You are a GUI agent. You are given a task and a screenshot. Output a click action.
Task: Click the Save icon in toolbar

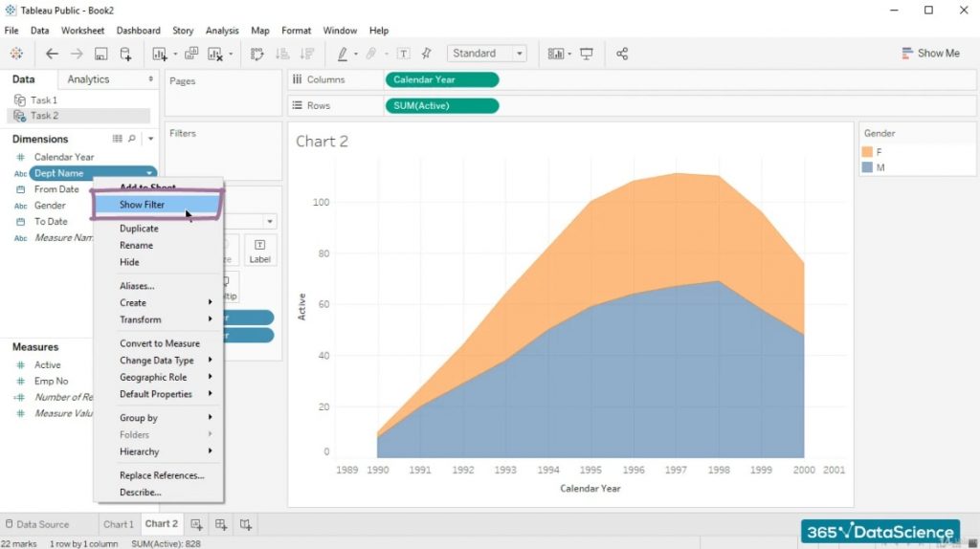pos(100,54)
